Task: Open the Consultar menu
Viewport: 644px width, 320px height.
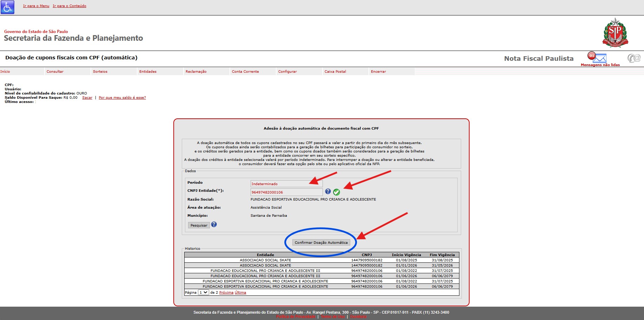Action: (x=55, y=72)
